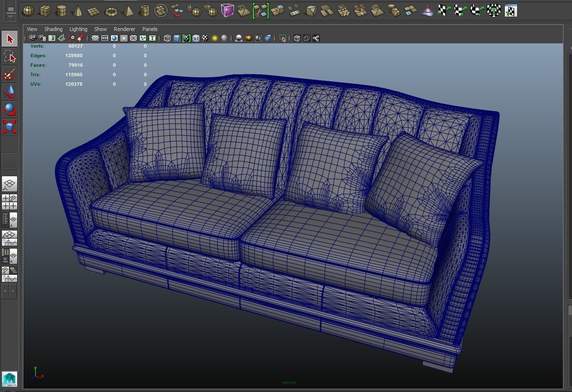
Task: Toggle wireframe display mode
Action: click(x=167, y=38)
